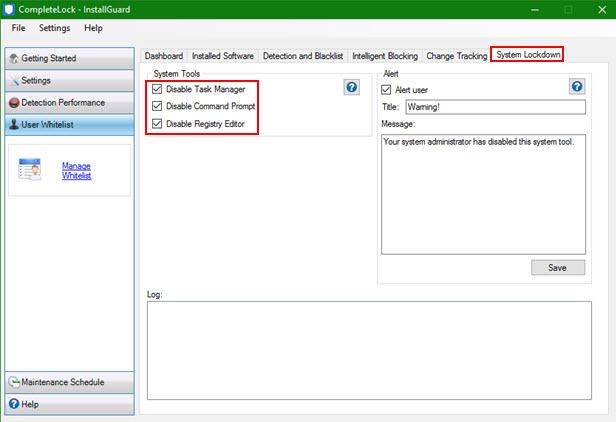Image resolution: width=616 pixels, height=422 pixels.
Task: Open the File menu
Action: point(18,28)
